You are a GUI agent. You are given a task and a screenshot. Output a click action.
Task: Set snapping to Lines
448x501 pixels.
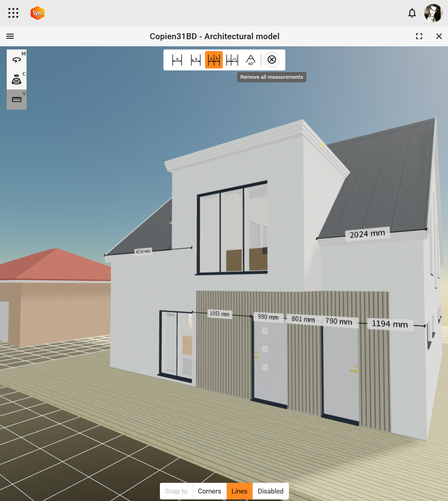(239, 491)
